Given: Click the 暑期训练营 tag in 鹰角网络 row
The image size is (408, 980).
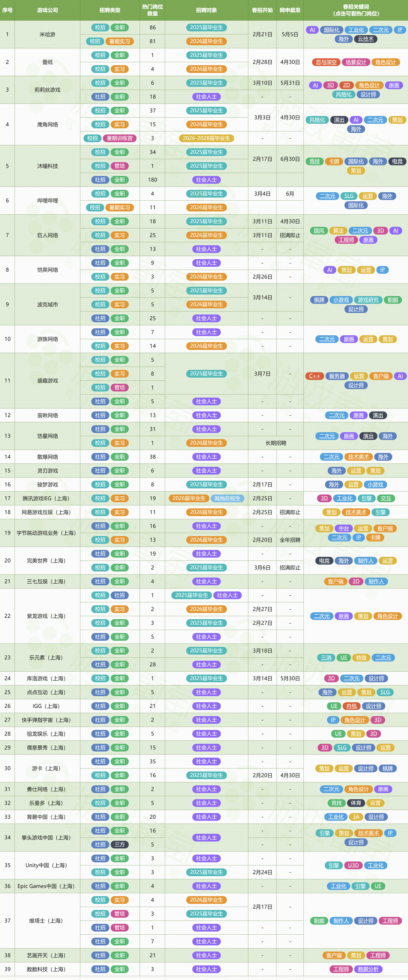Looking at the screenshot, I should [120, 138].
